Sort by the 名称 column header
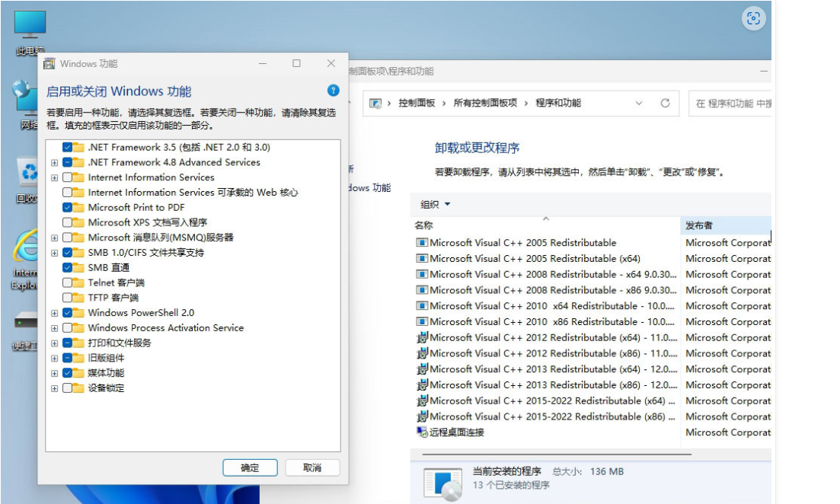The image size is (840, 504). pos(545,225)
